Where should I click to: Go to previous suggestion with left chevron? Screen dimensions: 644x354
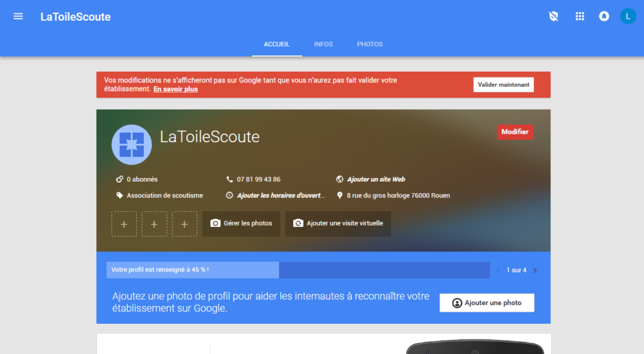coord(498,270)
